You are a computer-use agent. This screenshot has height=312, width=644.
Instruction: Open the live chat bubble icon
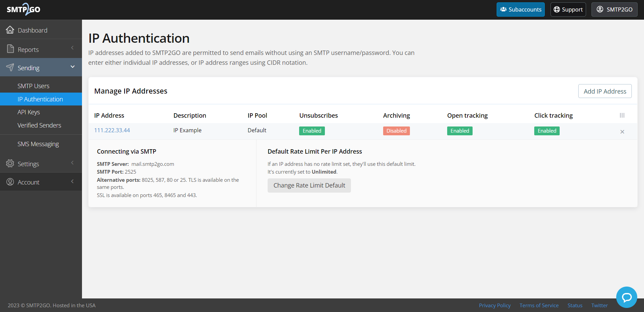pos(626,297)
